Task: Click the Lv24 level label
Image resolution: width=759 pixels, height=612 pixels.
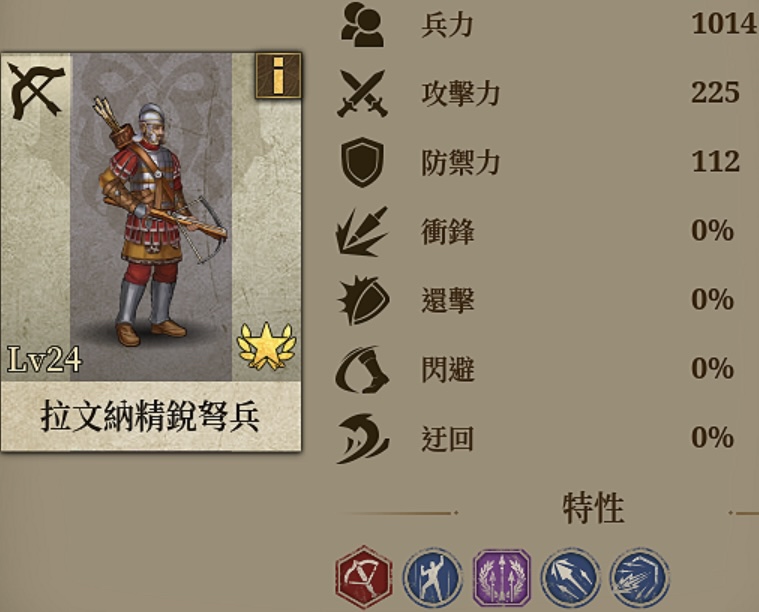Action: pos(45,359)
